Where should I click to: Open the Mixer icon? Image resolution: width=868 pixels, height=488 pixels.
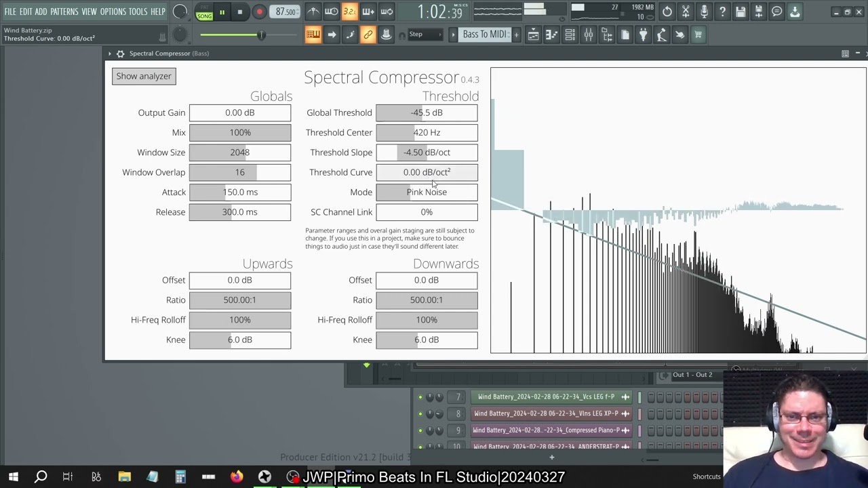[x=589, y=35]
